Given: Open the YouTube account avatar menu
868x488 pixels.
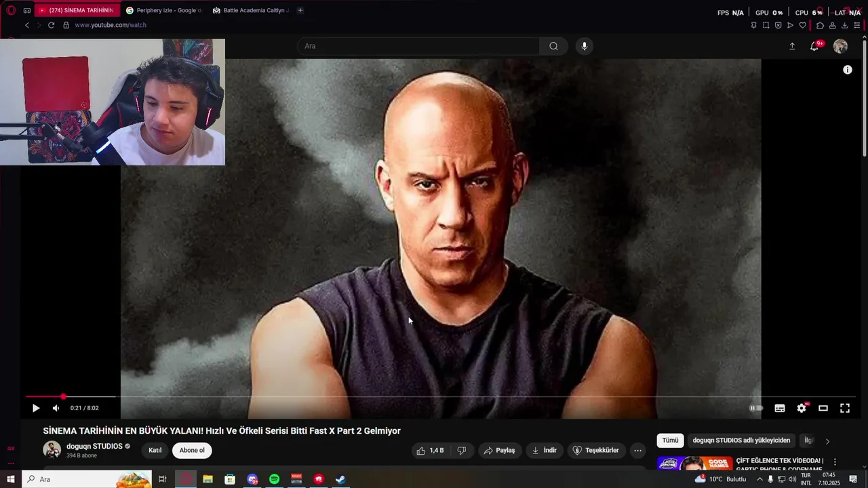Looking at the screenshot, I should [840, 46].
